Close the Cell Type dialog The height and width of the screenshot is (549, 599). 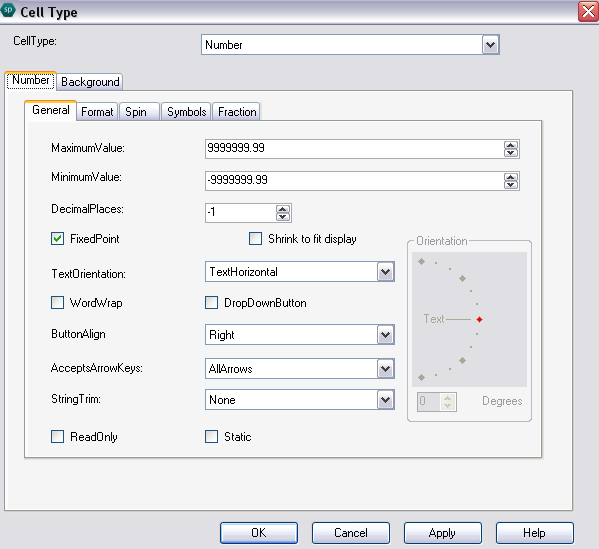pyautogui.click(x=588, y=11)
